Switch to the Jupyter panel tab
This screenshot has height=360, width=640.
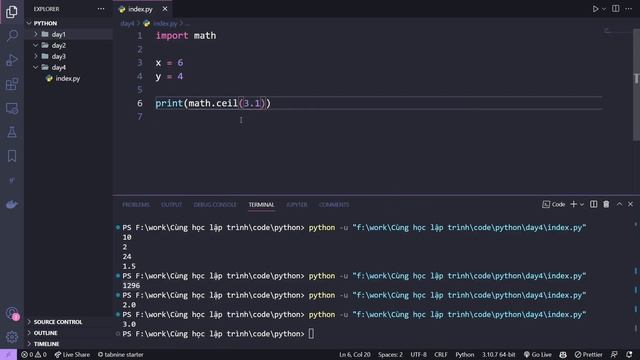click(x=297, y=204)
